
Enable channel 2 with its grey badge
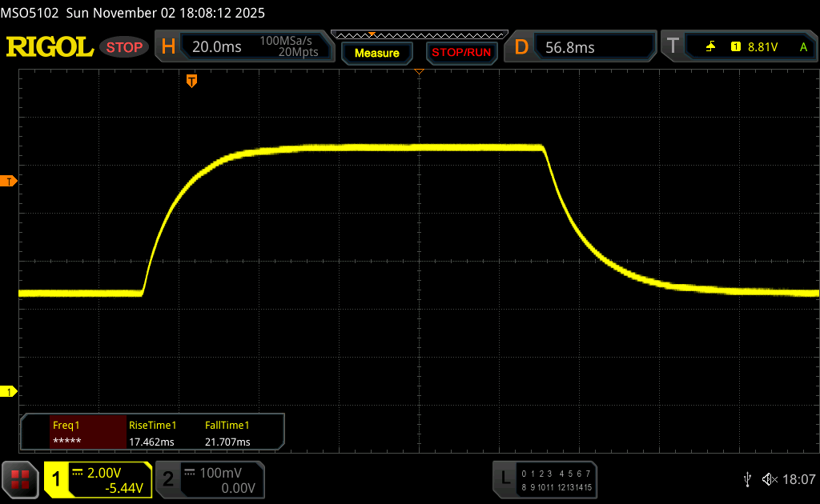pyautogui.click(x=168, y=479)
